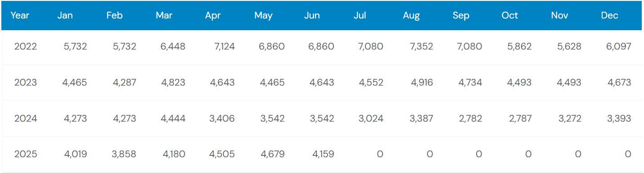
Task: Select the Jan column header
Action: (x=65, y=15)
